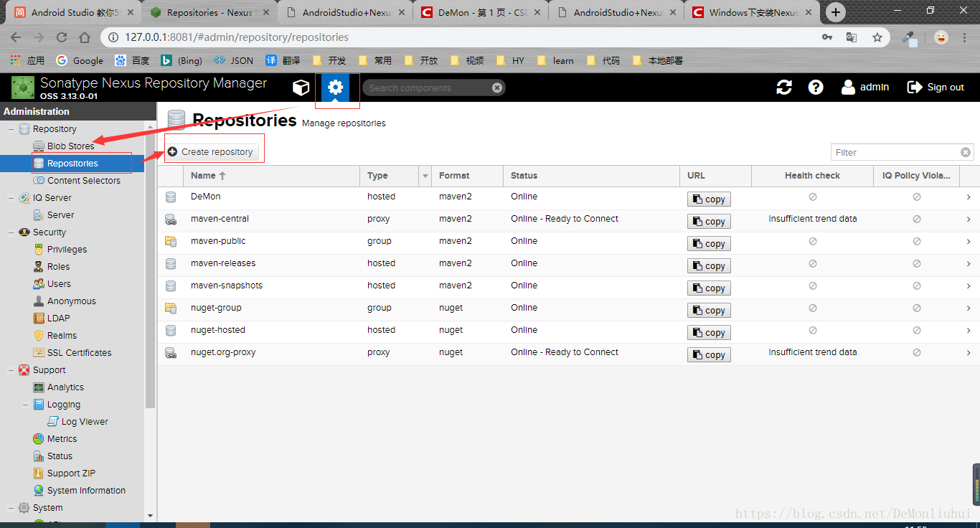Viewport: 980px width, 528px height.
Task: Collapse the Repository tree node
Action: click(11, 129)
